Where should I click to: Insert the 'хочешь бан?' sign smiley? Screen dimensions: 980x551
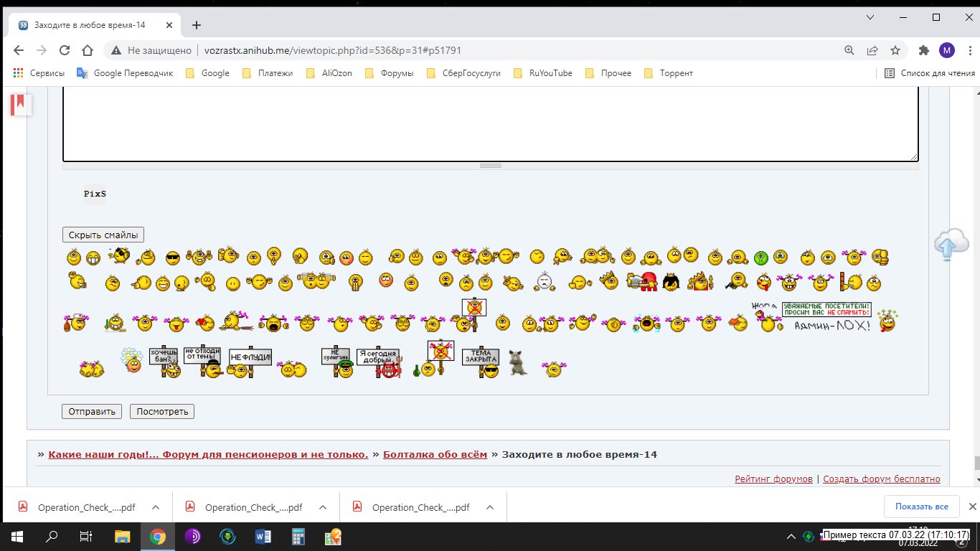(165, 363)
